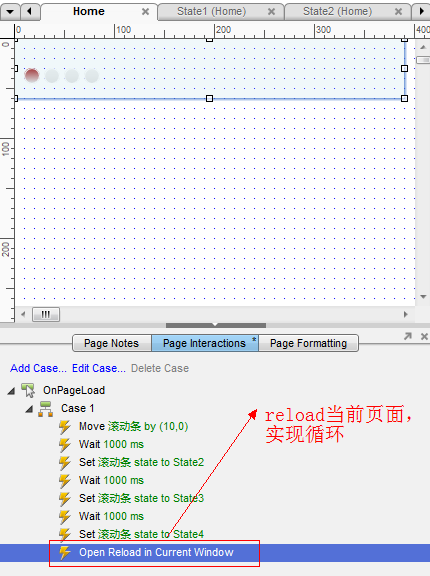Select the Set 滚动条 state to State2 action
Image resolution: width=430 pixels, height=576 pixels.
coord(141,462)
